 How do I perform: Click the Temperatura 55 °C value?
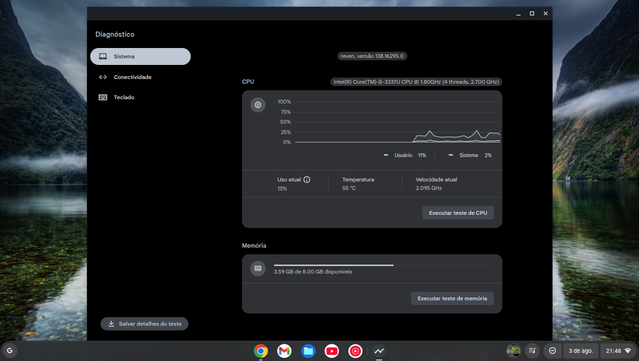click(349, 188)
